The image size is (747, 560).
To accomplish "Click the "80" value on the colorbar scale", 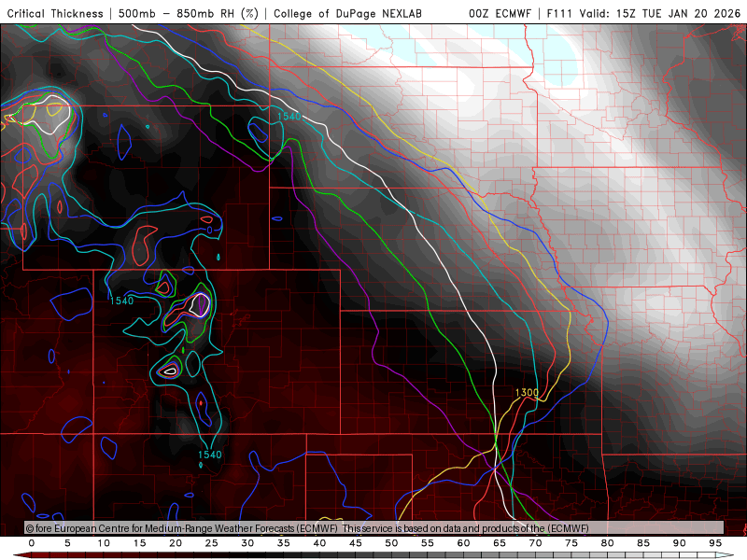I will click(x=607, y=543).
